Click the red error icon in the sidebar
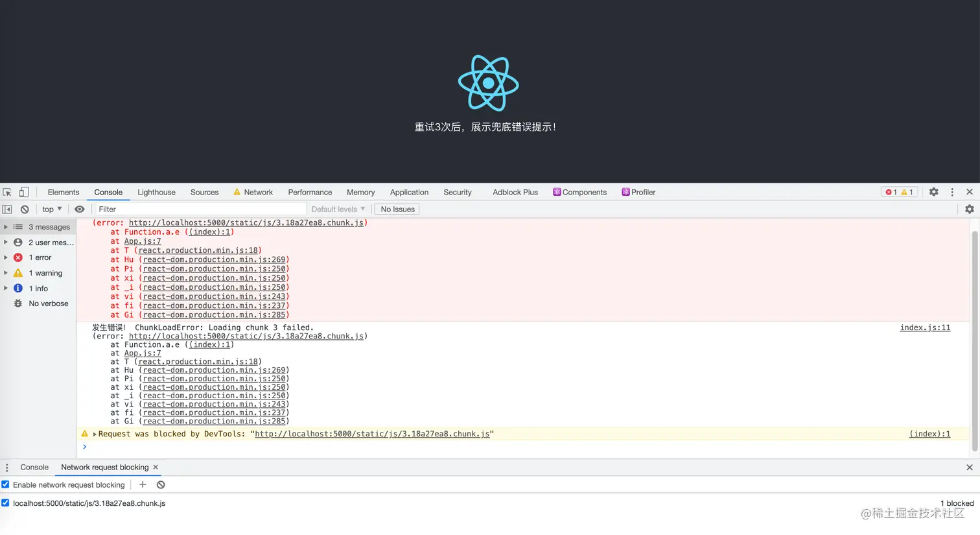Image resolution: width=980 pixels, height=535 pixels. click(x=18, y=257)
